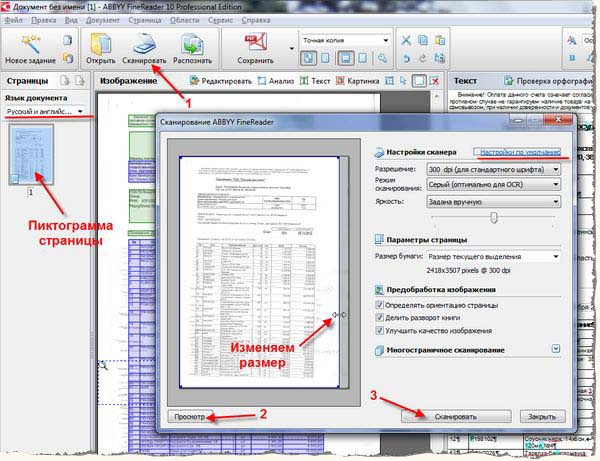Click the second icon in the Страницы pane header
This screenshot has width=600, height=461.
[80, 81]
